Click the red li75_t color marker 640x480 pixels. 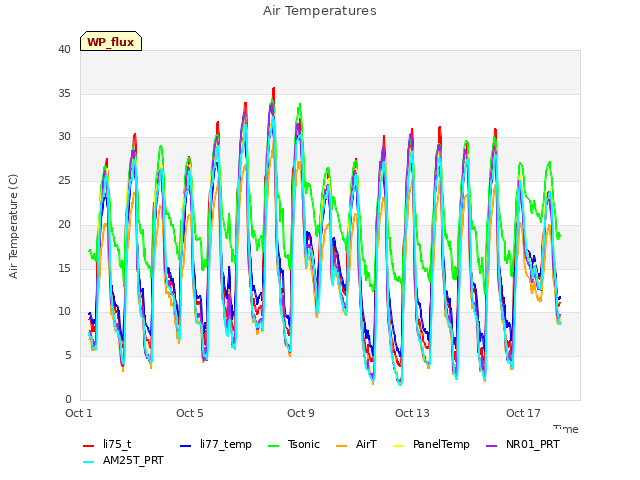(89, 446)
